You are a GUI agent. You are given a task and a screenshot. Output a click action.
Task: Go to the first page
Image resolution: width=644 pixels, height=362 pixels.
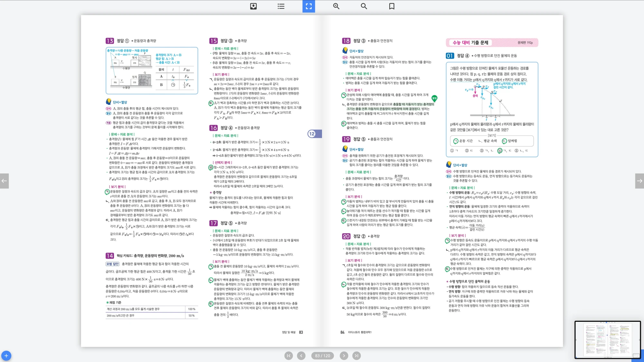pos(289,356)
